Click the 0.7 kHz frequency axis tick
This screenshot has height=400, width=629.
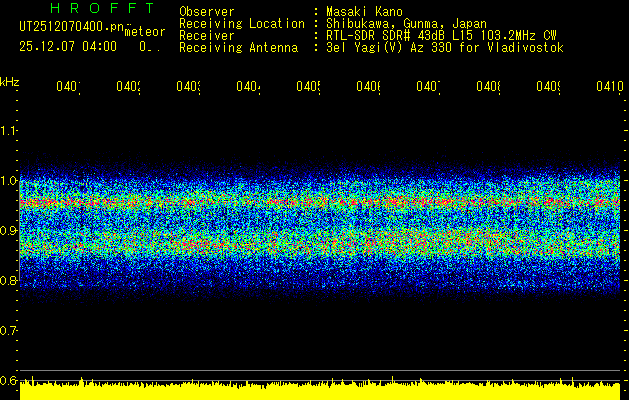pos(9,330)
